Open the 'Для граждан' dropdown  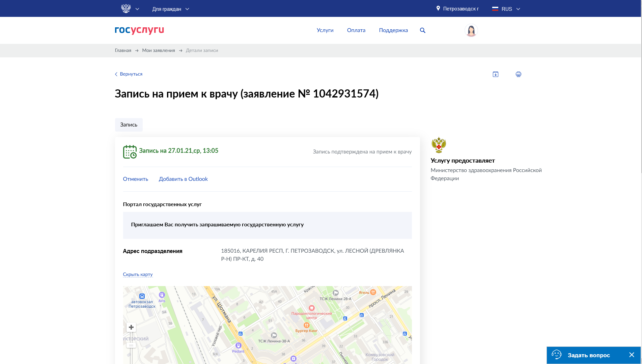[171, 9]
